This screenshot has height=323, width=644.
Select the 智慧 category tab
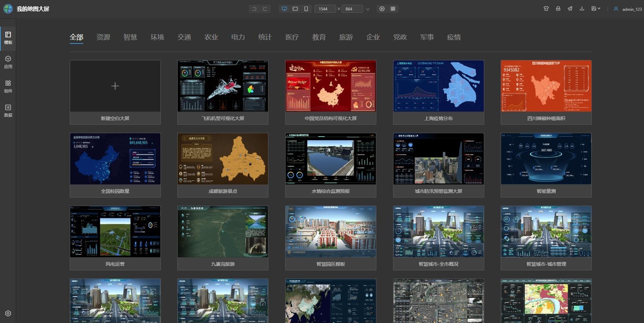click(130, 37)
